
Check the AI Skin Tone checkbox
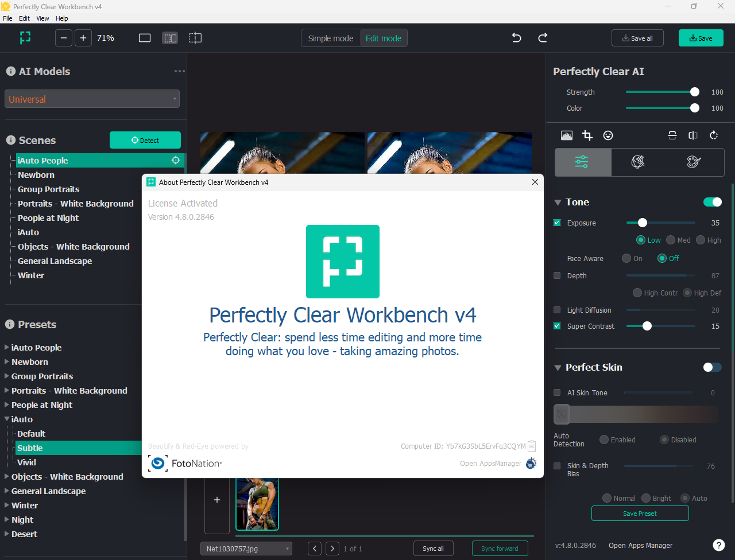point(557,392)
